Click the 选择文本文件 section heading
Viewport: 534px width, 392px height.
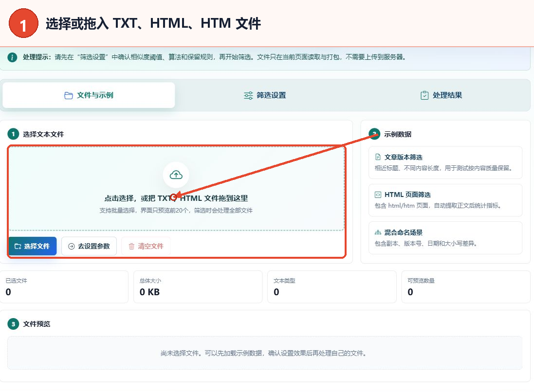click(x=43, y=134)
